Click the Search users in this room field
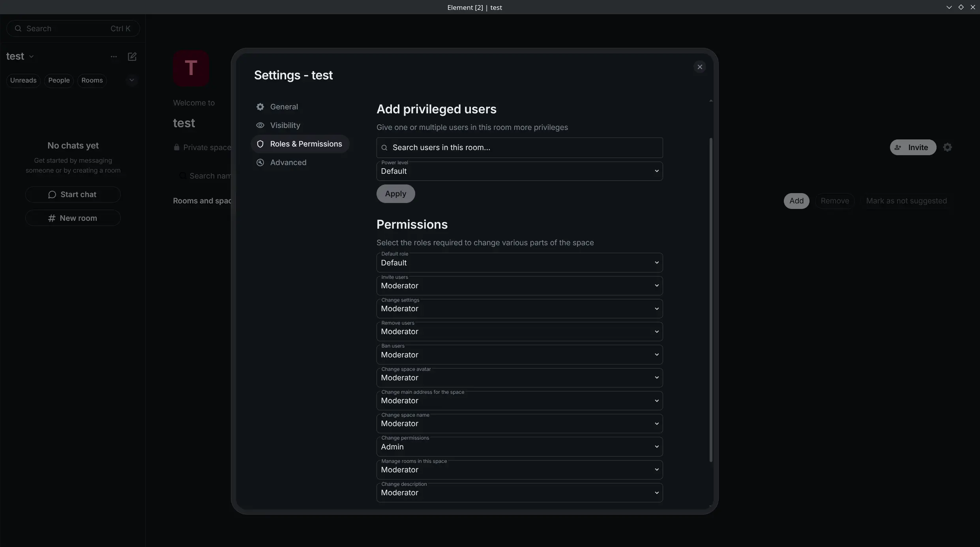980x547 pixels. (519, 147)
